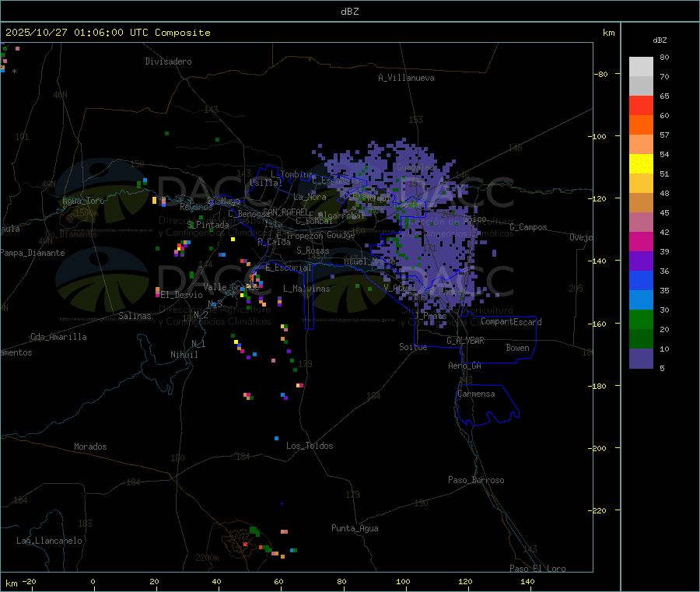Image resolution: width=700 pixels, height=592 pixels.
Task: Click the Bowen town label
Action: pyautogui.click(x=517, y=348)
